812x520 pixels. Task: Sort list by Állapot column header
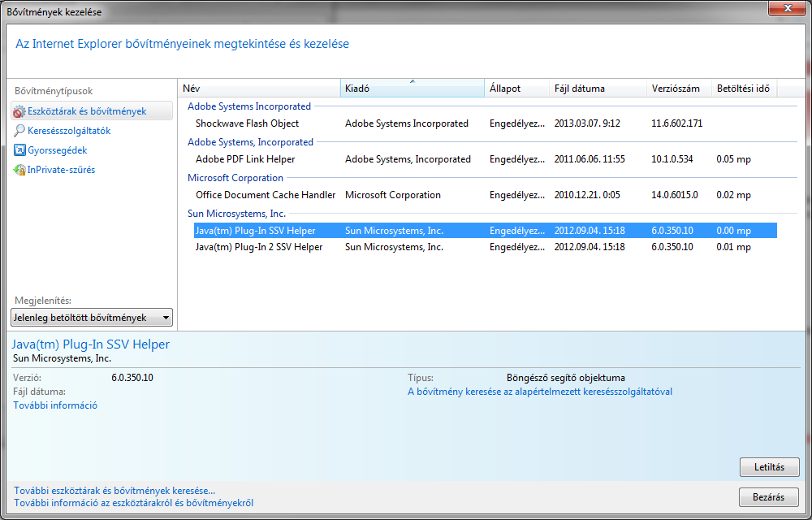coord(516,88)
